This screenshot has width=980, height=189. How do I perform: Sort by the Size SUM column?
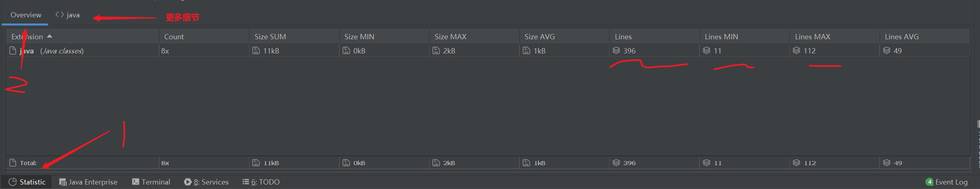(x=270, y=36)
